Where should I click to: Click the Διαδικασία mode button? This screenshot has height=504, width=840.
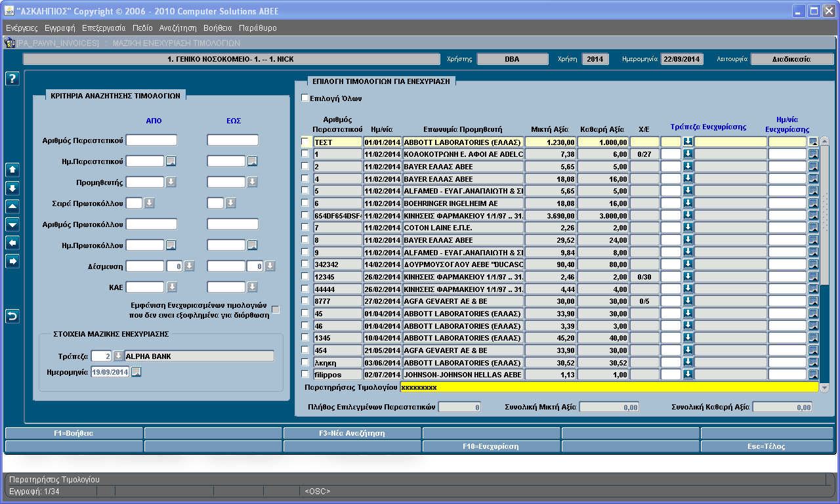pyautogui.click(x=791, y=59)
